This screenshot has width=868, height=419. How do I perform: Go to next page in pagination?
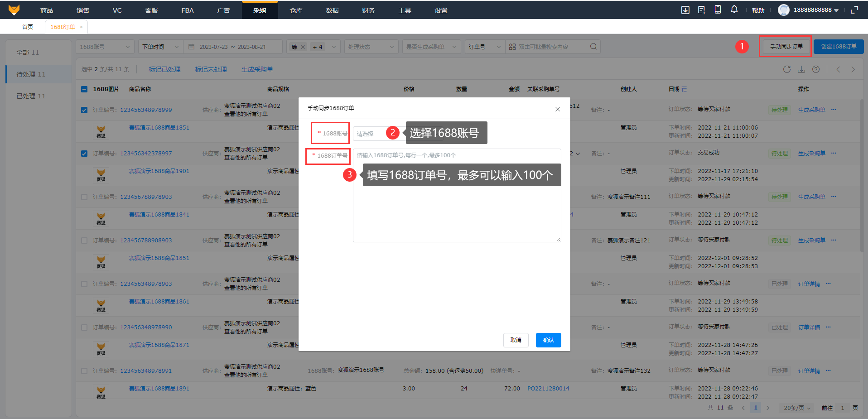[768, 408]
